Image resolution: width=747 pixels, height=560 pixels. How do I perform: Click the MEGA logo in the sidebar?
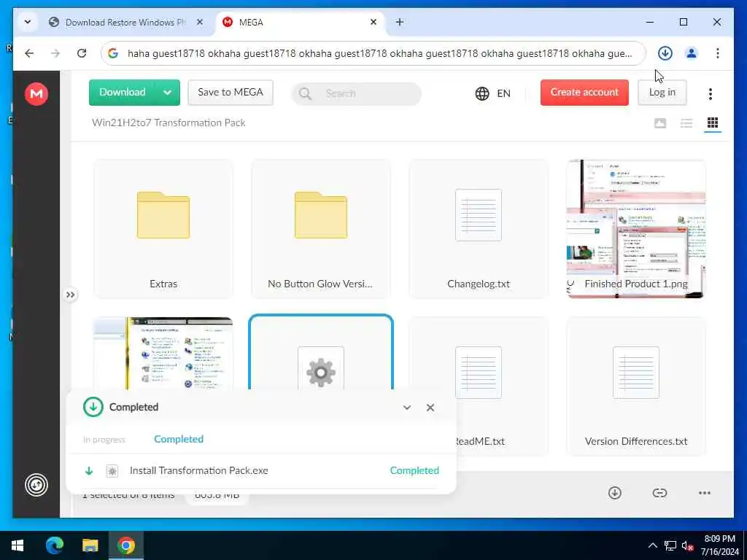tap(36, 93)
